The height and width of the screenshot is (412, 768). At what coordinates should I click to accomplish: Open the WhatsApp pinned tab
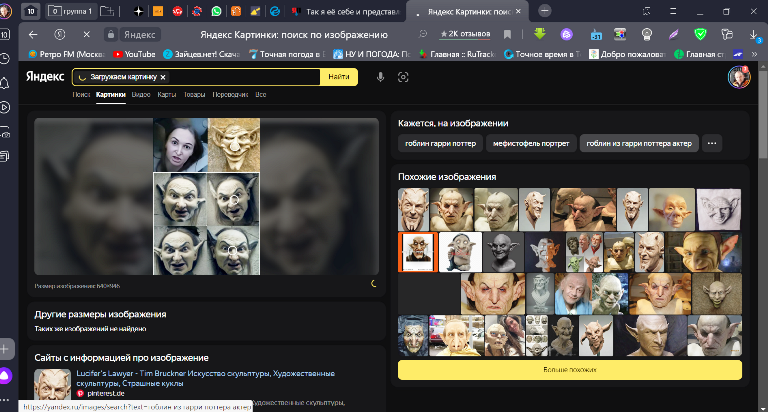click(216, 11)
